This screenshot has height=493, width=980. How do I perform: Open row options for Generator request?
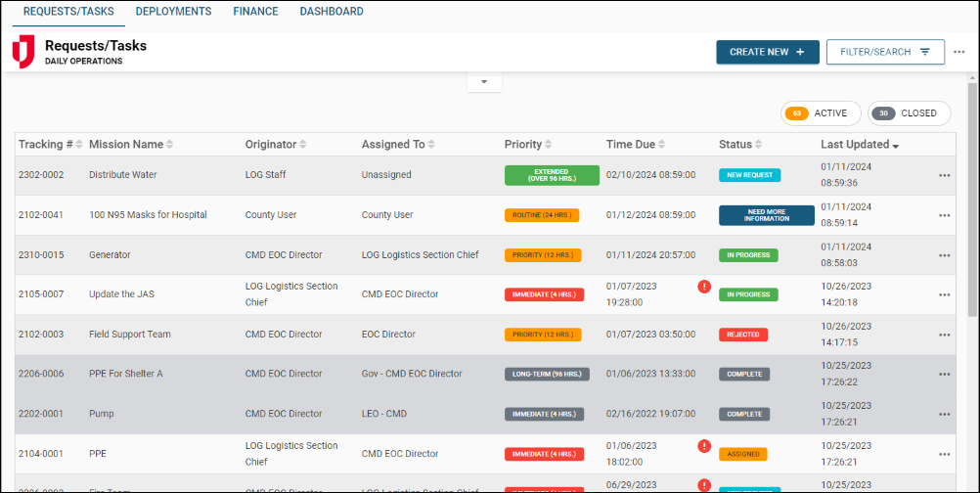pyautogui.click(x=944, y=255)
